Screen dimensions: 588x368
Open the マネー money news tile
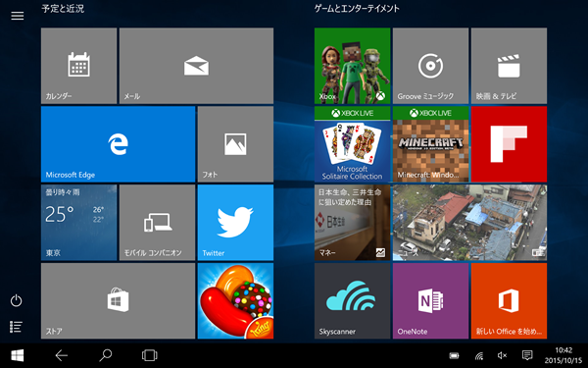[352, 223]
